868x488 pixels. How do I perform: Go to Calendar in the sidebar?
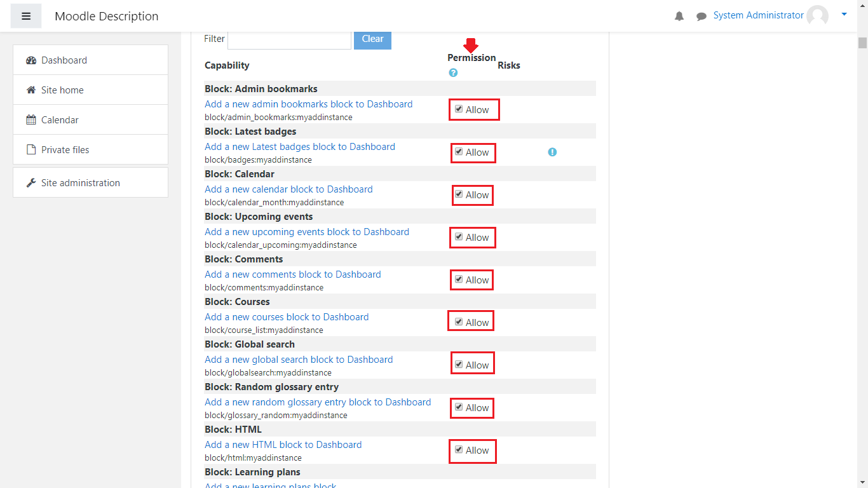(x=60, y=120)
